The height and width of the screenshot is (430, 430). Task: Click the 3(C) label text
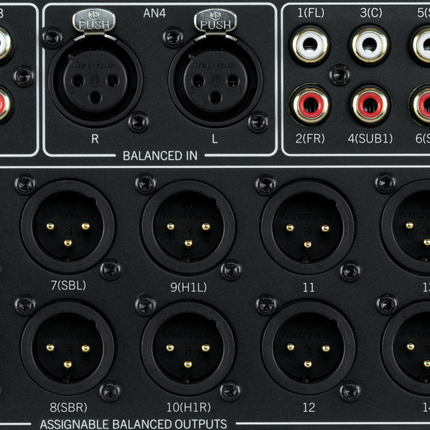coord(371,13)
